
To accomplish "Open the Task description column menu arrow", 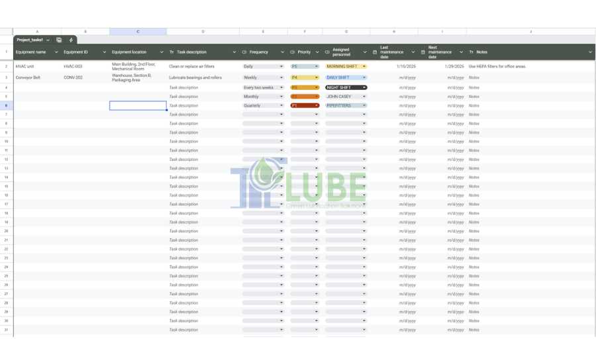I will [x=234, y=52].
